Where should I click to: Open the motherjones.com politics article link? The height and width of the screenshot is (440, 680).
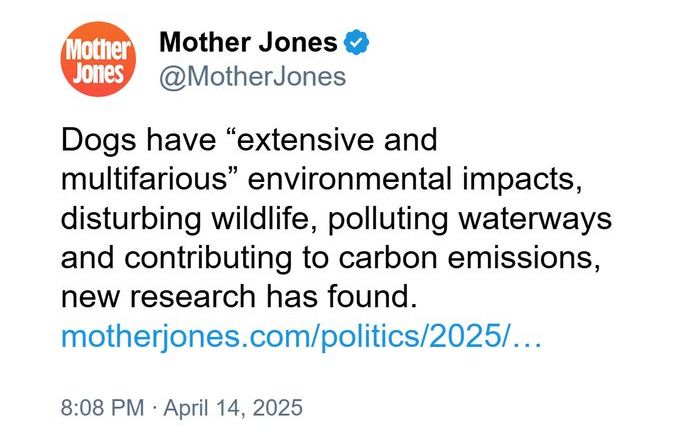[x=300, y=336]
